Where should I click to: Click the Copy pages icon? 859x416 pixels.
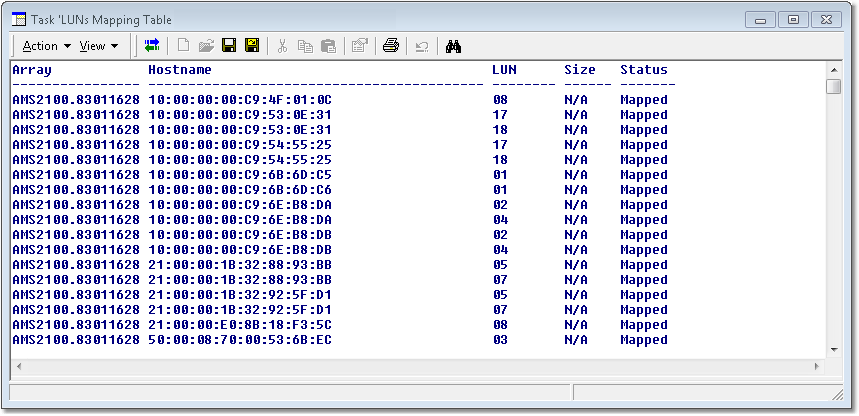[305, 46]
